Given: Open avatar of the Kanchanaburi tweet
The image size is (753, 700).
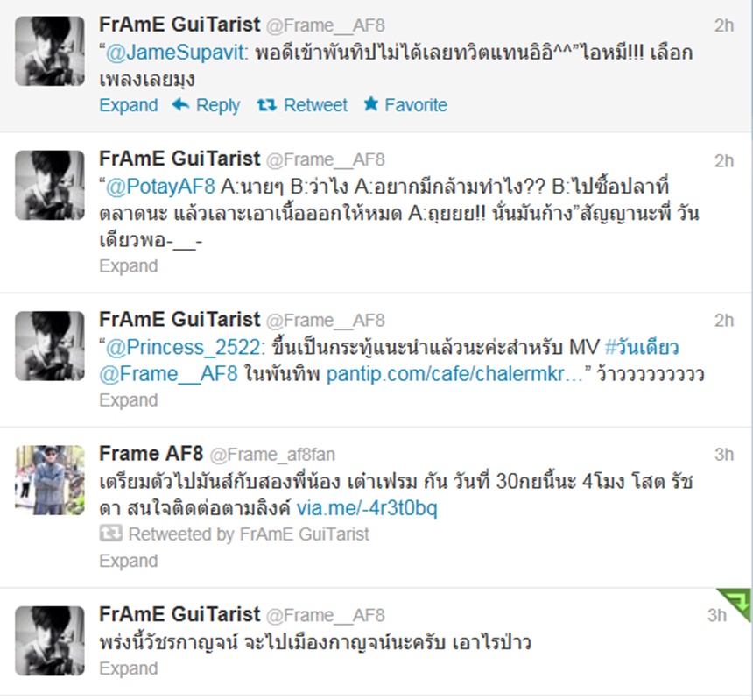Looking at the screenshot, I should pyautogui.click(x=50, y=641).
